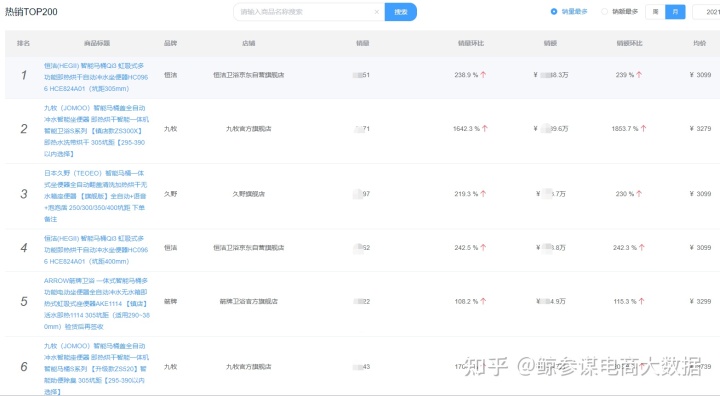This screenshot has width=720, height=396.
Task: Click the 品牌 column header
Action: (170, 43)
